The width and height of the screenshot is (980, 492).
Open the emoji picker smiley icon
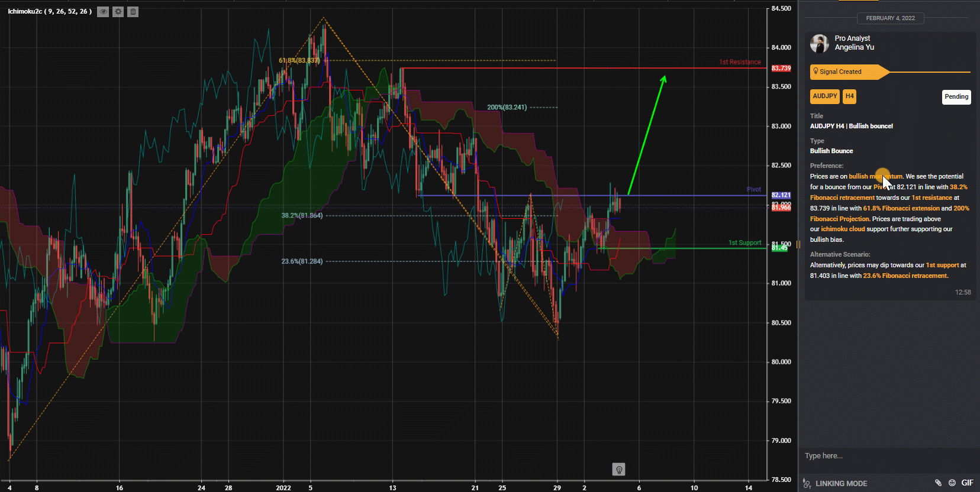pyautogui.click(x=952, y=483)
